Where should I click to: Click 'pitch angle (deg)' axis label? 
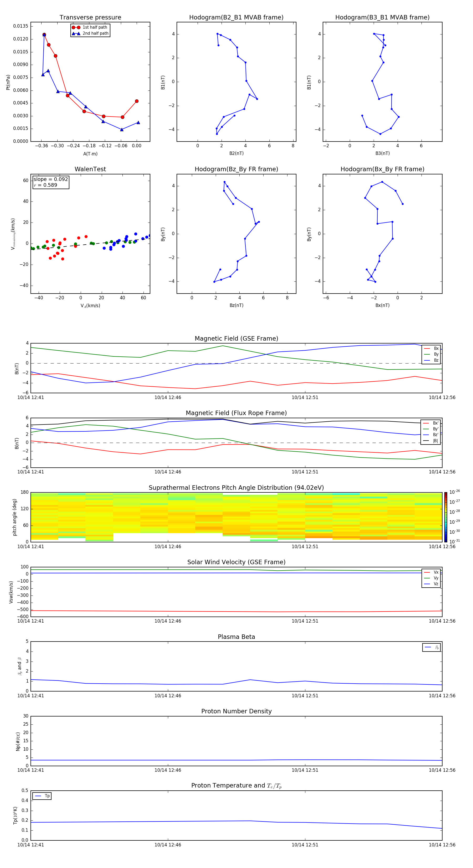tap(14, 517)
